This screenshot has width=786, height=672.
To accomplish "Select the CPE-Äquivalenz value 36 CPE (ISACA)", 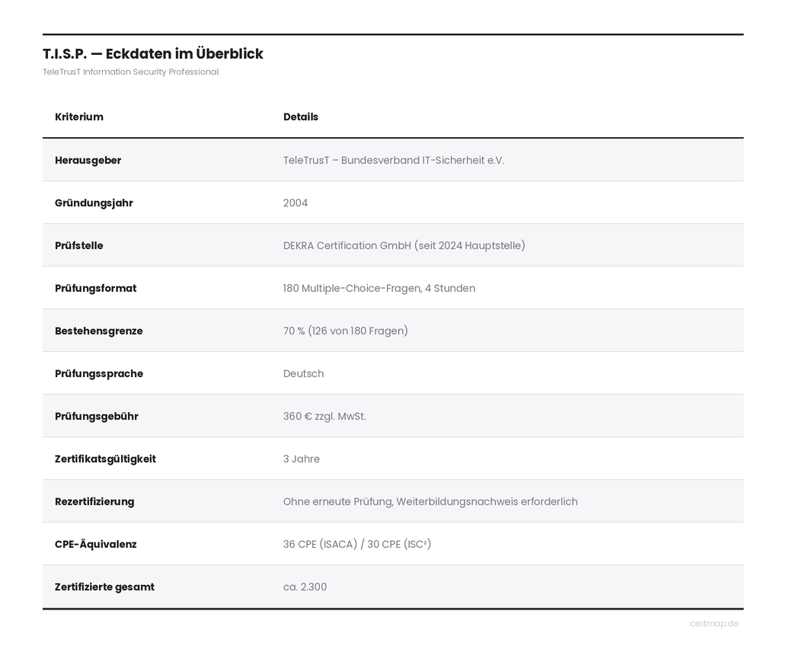I will point(321,544).
